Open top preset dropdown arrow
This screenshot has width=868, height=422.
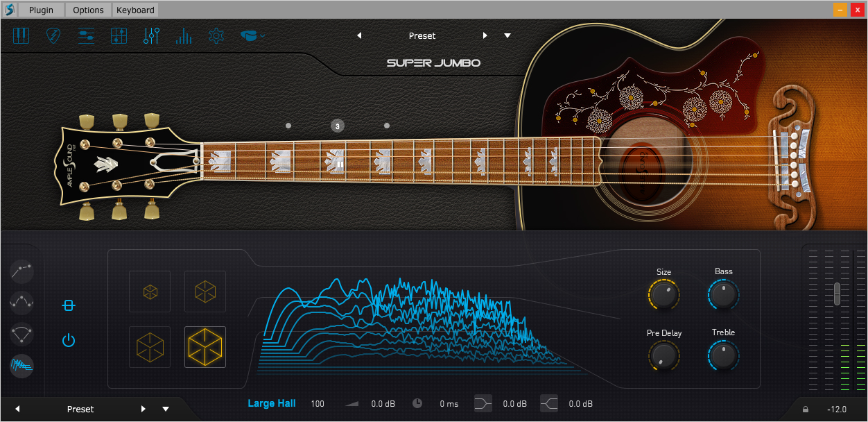point(507,35)
